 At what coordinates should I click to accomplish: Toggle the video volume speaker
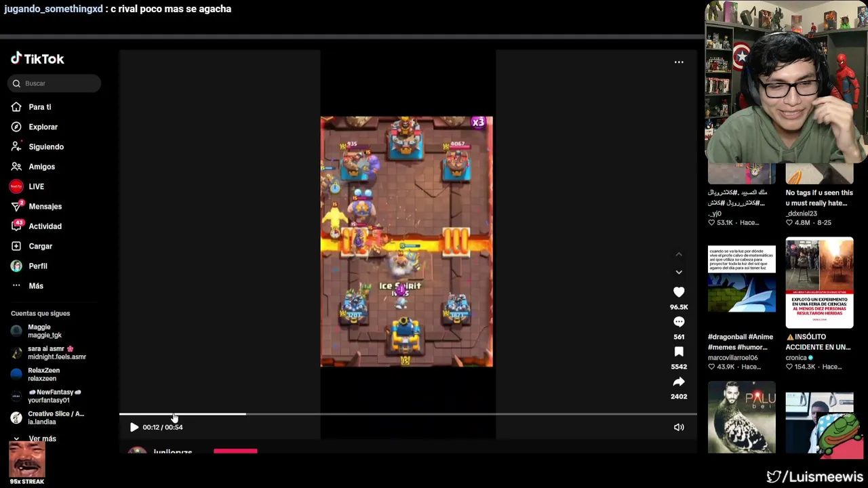pyautogui.click(x=679, y=427)
